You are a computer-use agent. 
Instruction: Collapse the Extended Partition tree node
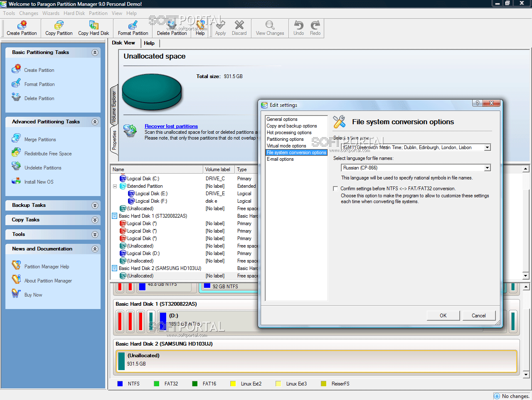pyautogui.click(x=115, y=186)
